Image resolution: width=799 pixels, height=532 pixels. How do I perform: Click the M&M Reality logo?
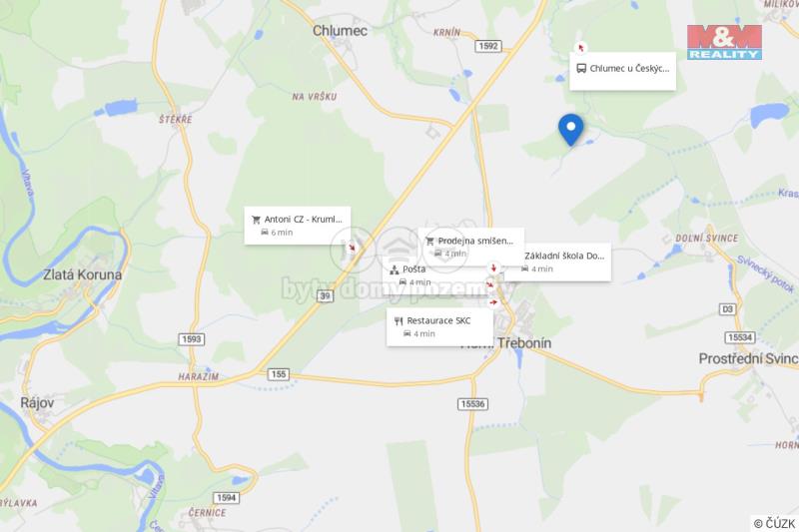pyautogui.click(x=724, y=42)
